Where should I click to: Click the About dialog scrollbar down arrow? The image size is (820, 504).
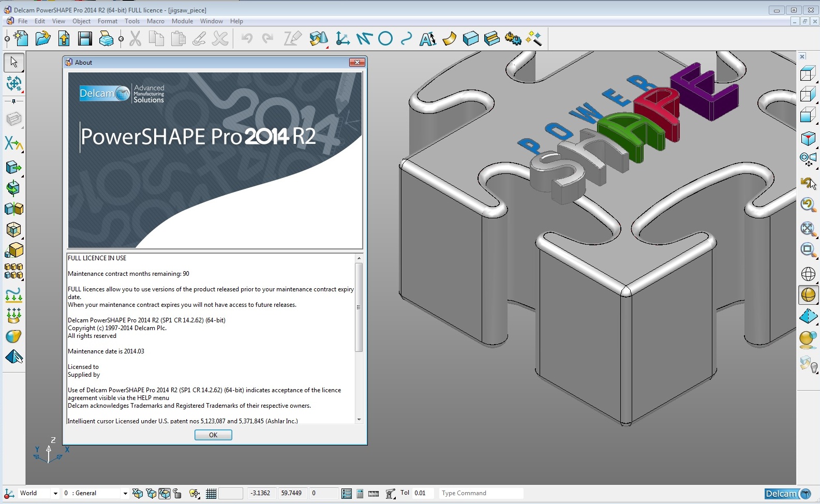(x=359, y=420)
